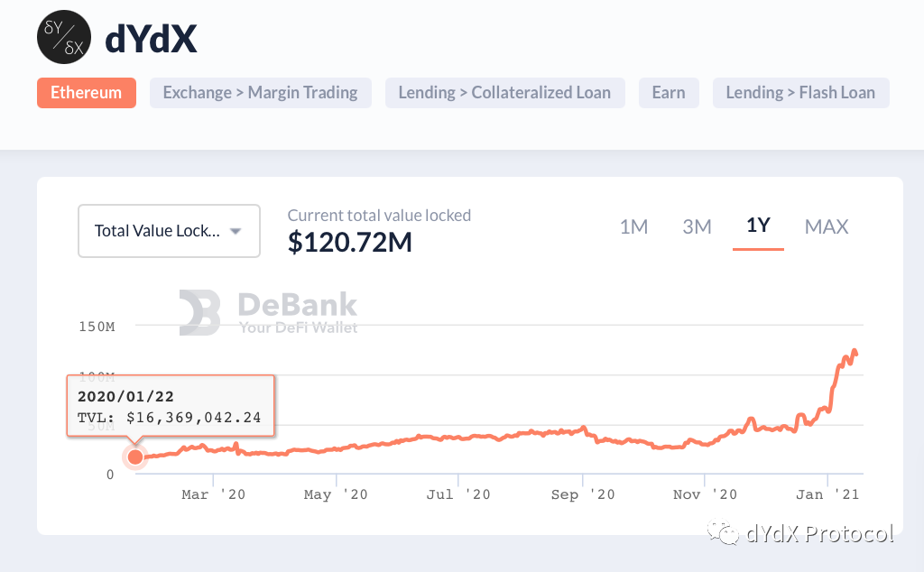Viewport: 924px width, 572px height.
Task: Click the Nov '20 axis label
Action: [705, 494]
